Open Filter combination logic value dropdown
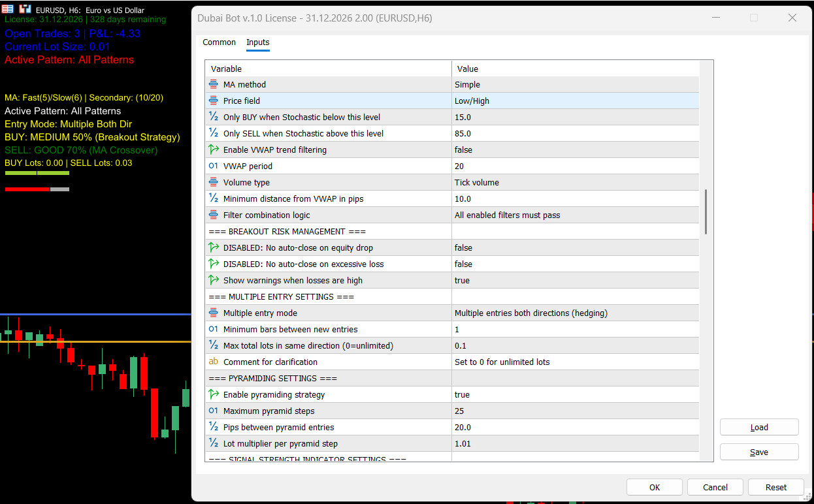 click(576, 215)
